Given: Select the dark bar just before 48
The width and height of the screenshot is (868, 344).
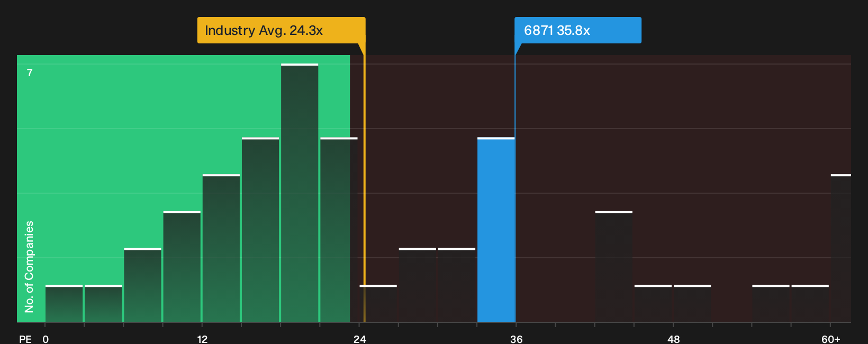Looking at the screenshot, I should point(653,304).
